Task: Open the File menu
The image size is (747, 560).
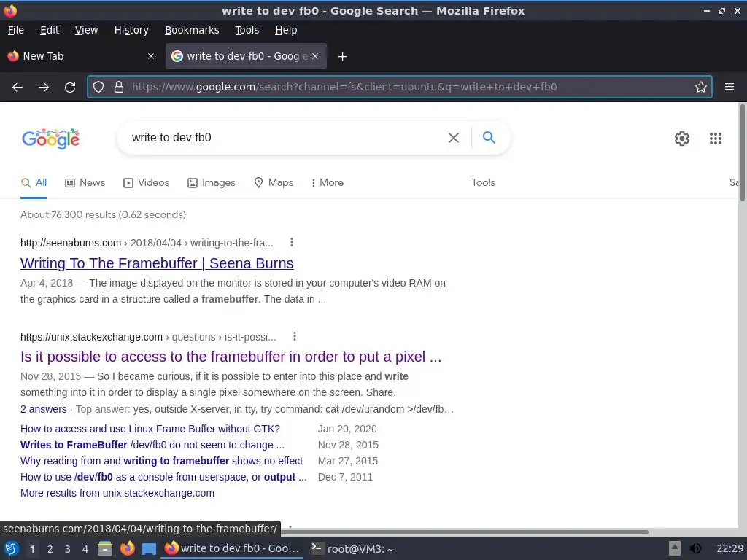Action: (16, 30)
